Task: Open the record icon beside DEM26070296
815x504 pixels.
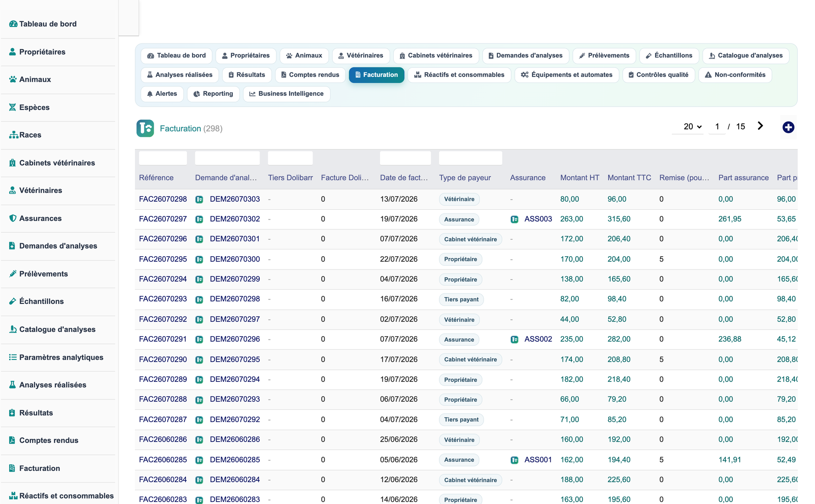Action: pyautogui.click(x=199, y=339)
